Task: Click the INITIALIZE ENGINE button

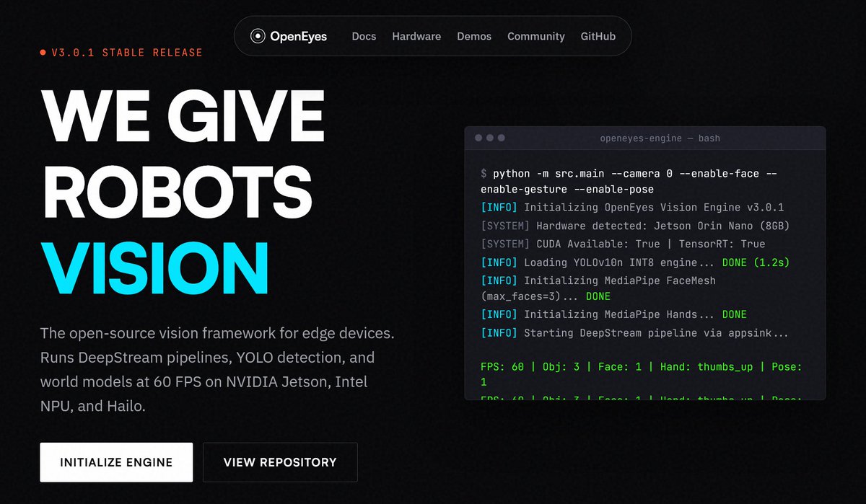Action: click(x=116, y=462)
